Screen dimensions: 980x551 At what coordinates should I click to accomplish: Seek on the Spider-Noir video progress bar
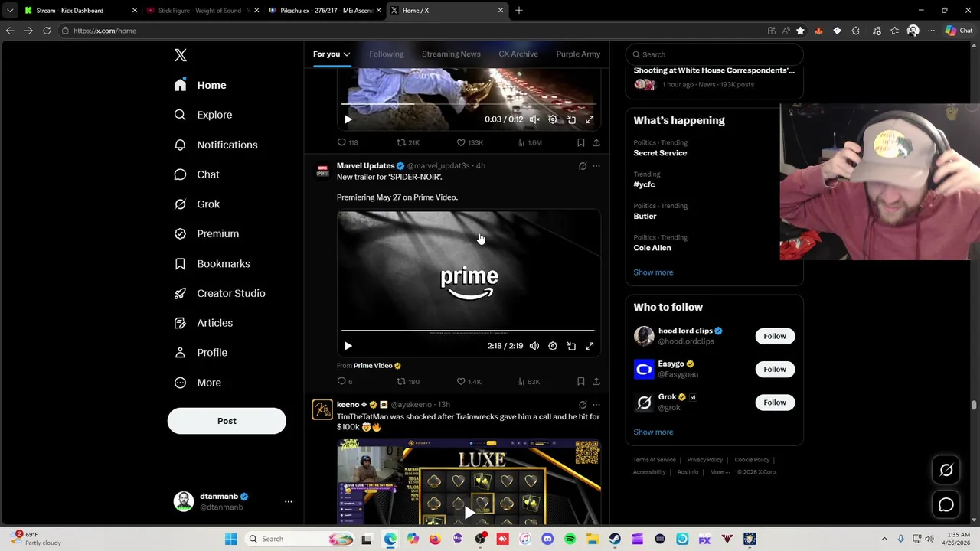pyautogui.click(x=469, y=331)
